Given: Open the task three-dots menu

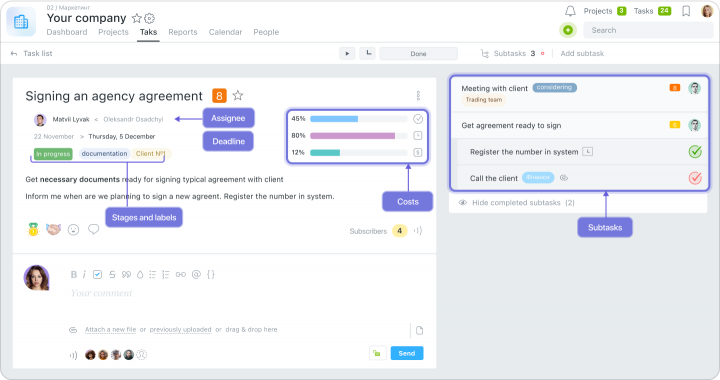Looking at the screenshot, I should click(418, 95).
